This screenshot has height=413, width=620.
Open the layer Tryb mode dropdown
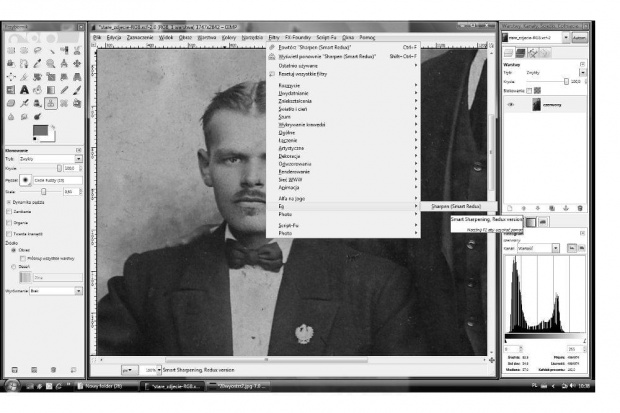[583, 72]
